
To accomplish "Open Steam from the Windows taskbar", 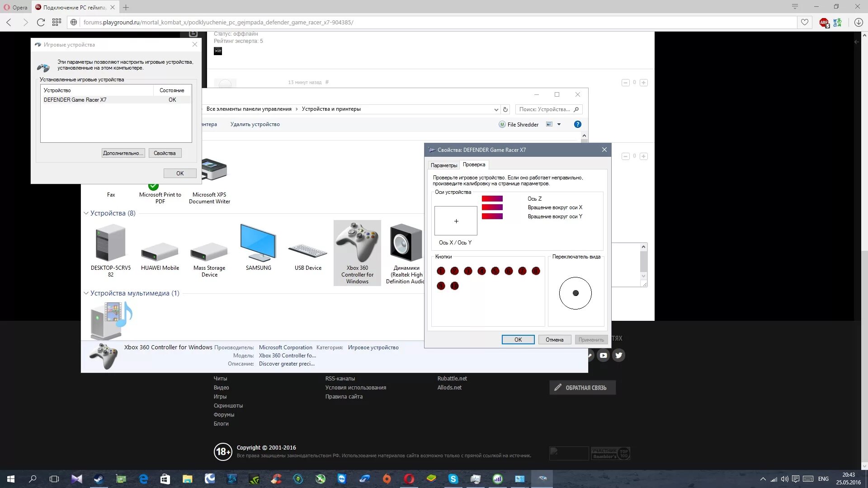I will click(x=99, y=479).
